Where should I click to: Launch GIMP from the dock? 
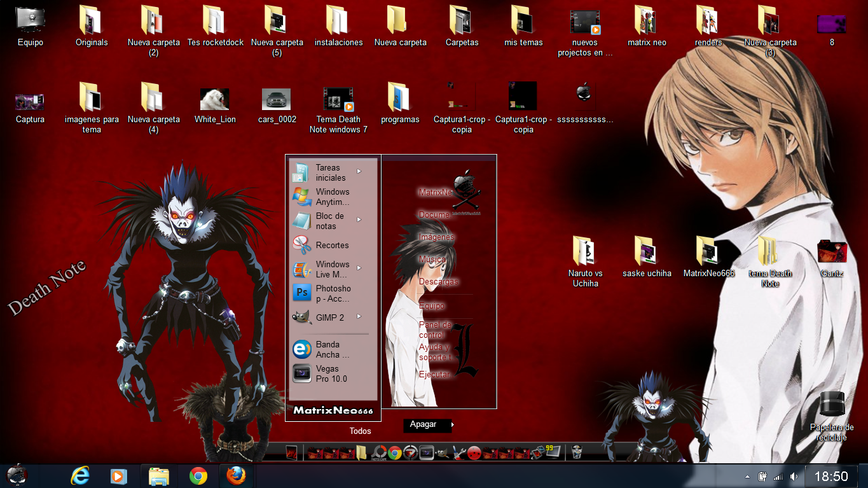442,453
